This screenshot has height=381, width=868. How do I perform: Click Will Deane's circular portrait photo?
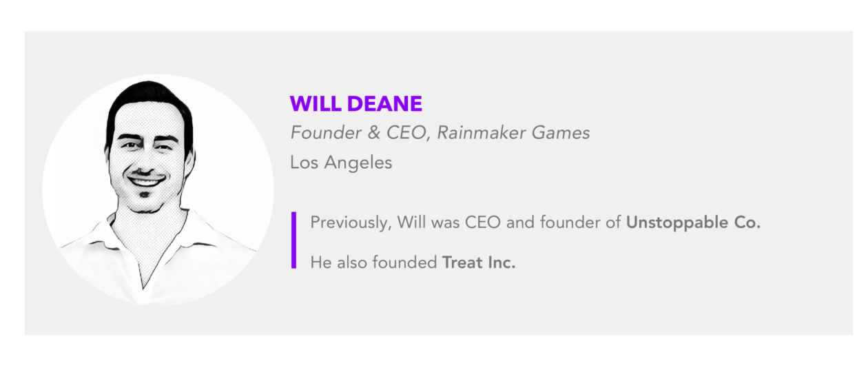158,189
